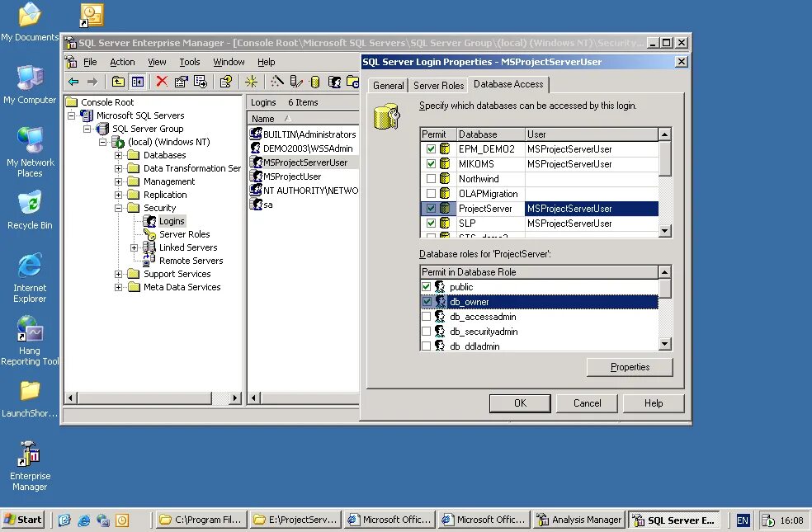
Task: Click the Up one level folder icon
Action: (118, 82)
